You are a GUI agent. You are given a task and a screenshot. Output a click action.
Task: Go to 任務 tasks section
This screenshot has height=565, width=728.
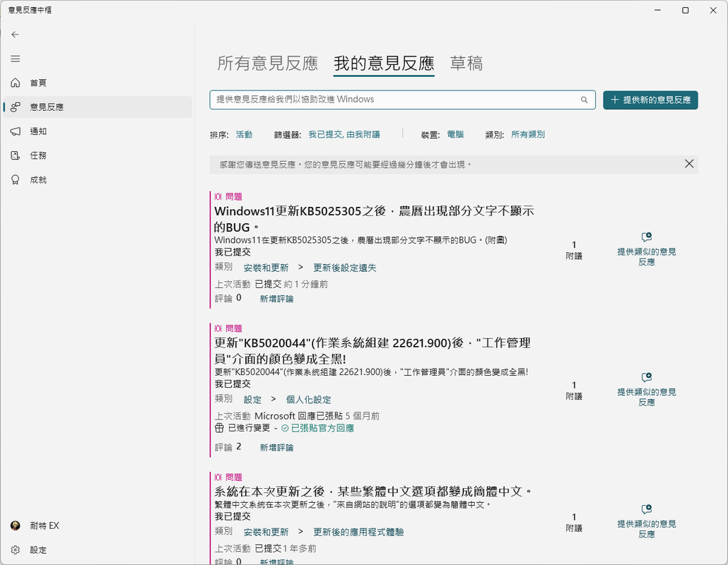click(98, 155)
